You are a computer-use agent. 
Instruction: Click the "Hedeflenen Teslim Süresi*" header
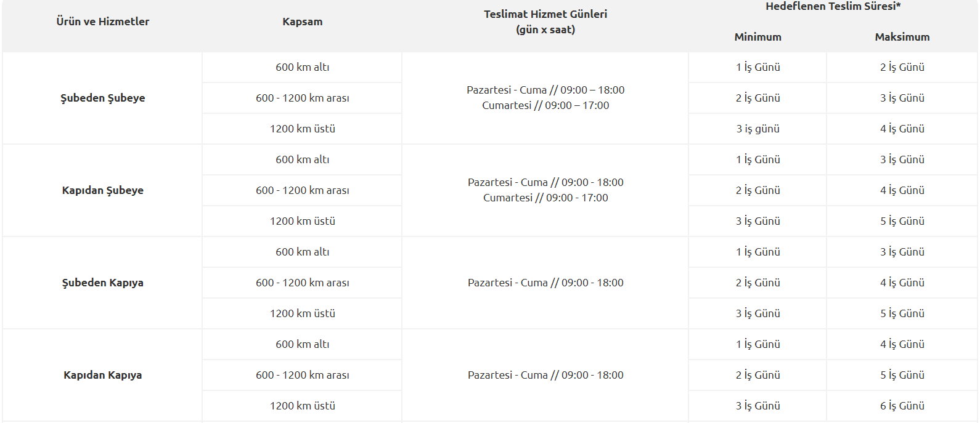[x=833, y=7]
